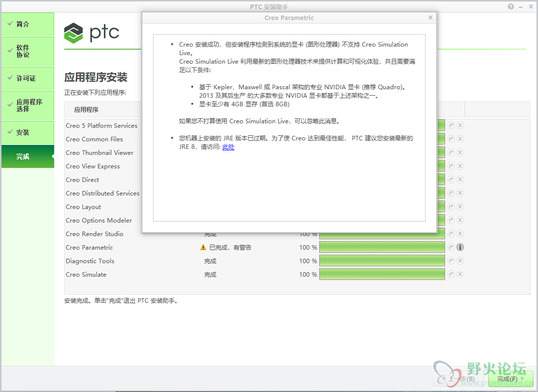Click the cancel X for Creo Simulate
Image resolution: width=538 pixels, height=392 pixels.
[460, 274]
